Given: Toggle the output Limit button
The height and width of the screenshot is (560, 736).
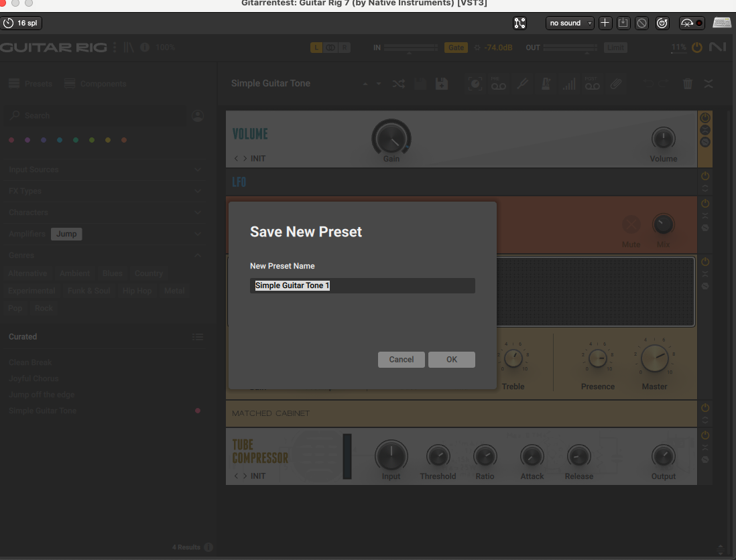Looking at the screenshot, I should click(615, 48).
